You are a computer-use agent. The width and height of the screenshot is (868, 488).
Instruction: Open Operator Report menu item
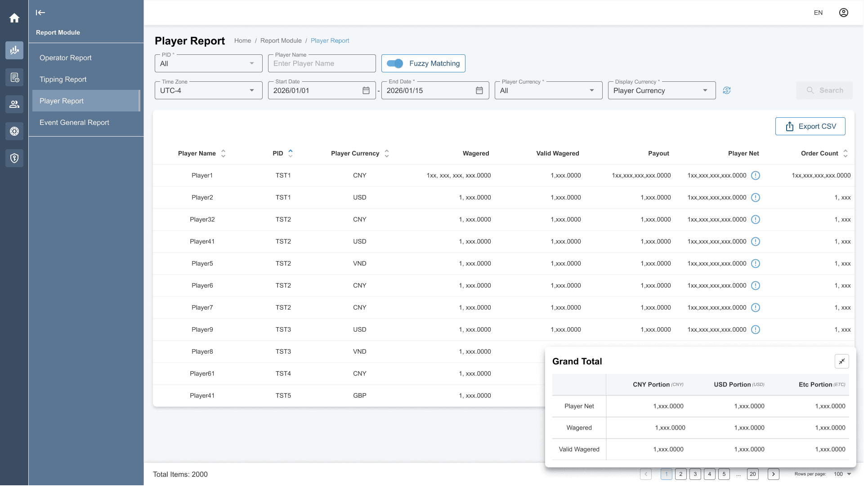[x=86, y=58]
